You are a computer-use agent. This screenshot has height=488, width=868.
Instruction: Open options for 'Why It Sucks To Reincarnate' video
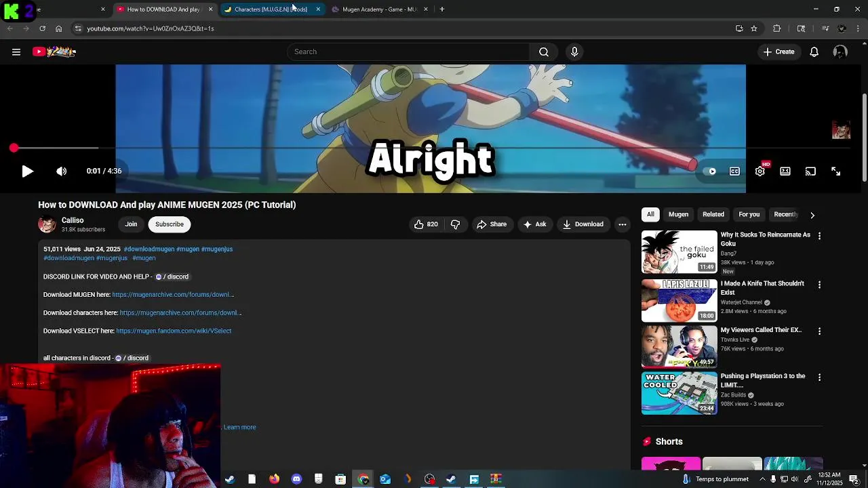[x=819, y=236]
